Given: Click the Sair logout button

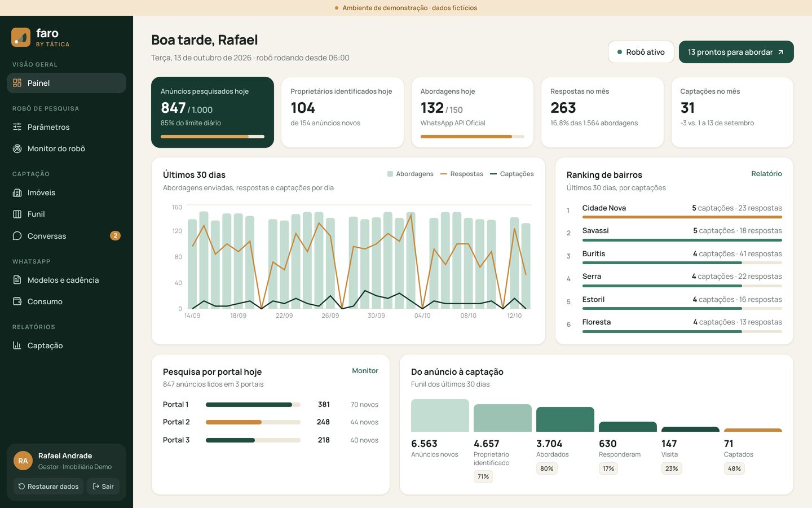Looking at the screenshot, I should point(103,487).
